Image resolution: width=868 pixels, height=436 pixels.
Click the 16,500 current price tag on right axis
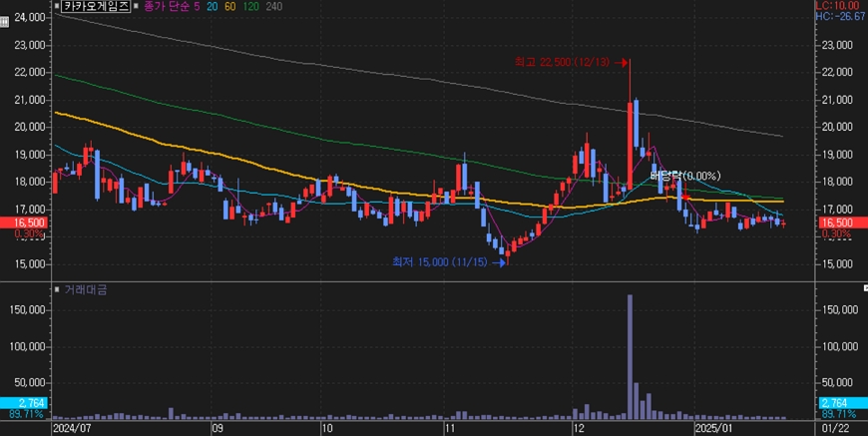(838, 223)
